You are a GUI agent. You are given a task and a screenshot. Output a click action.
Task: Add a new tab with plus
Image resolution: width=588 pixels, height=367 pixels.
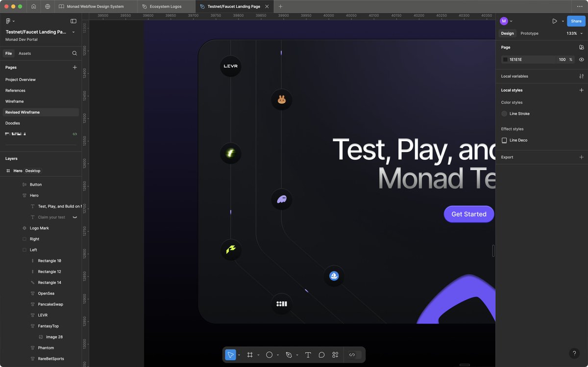280,6
